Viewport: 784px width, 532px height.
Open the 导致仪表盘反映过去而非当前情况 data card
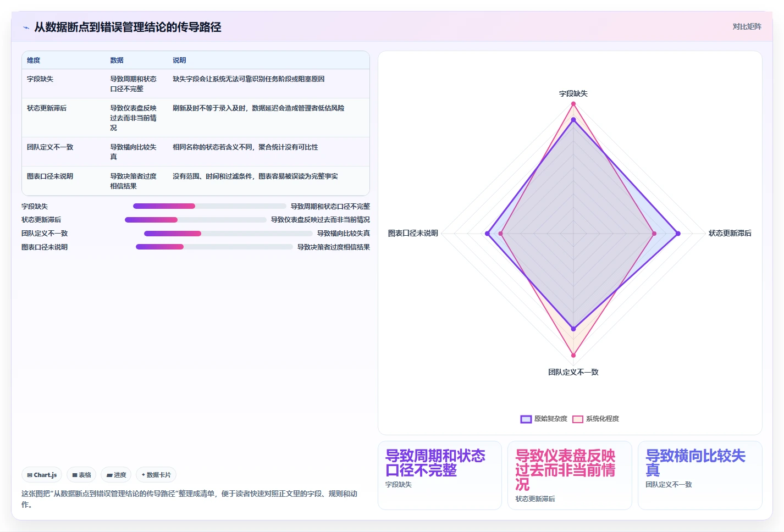[x=570, y=475]
